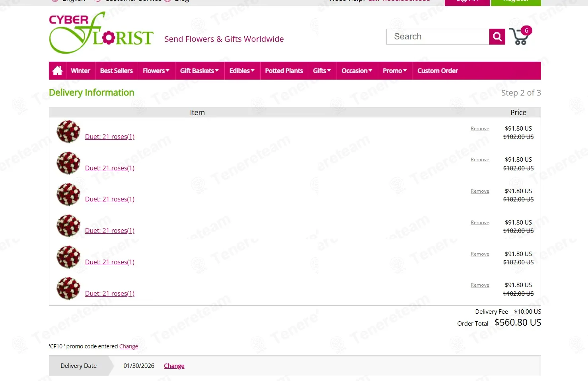Expand the Edibles dropdown menu
Viewport: 588px width, 381px height.
(x=242, y=71)
